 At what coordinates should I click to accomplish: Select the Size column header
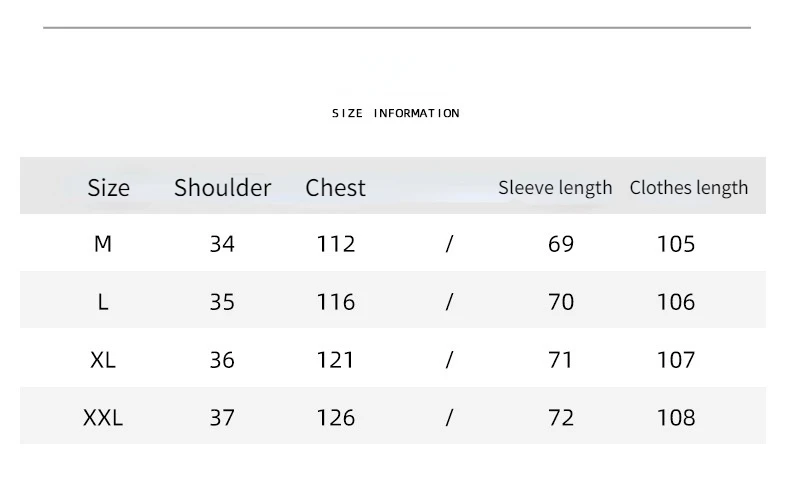(108, 188)
